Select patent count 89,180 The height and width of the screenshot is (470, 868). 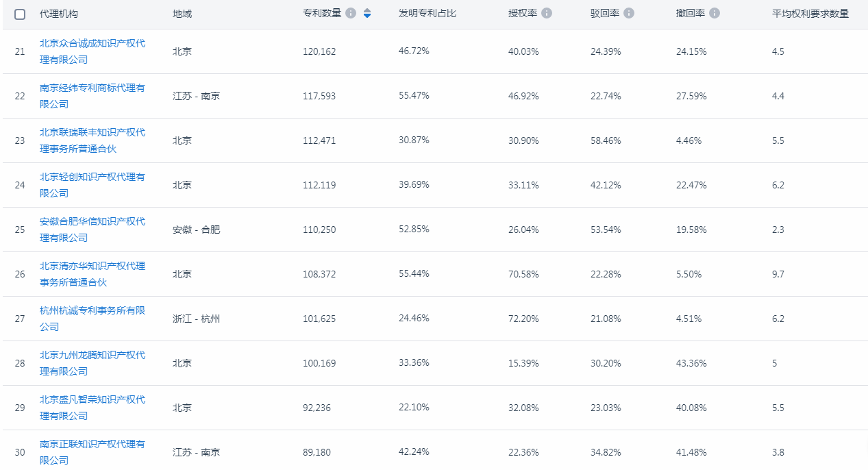pyautogui.click(x=317, y=452)
